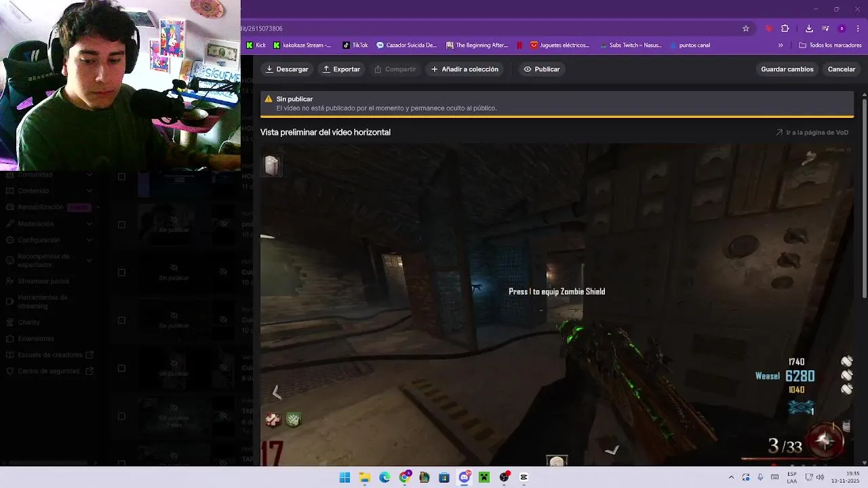Open The Beginning After... bookmark
The width and height of the screenshot is (868, 488).
[x=477, y=45]
